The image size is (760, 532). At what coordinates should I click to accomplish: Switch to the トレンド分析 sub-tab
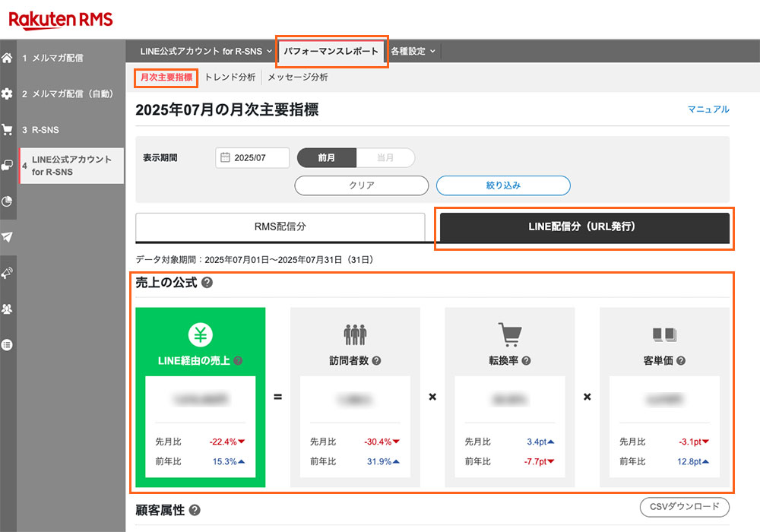tap(230, 77)
